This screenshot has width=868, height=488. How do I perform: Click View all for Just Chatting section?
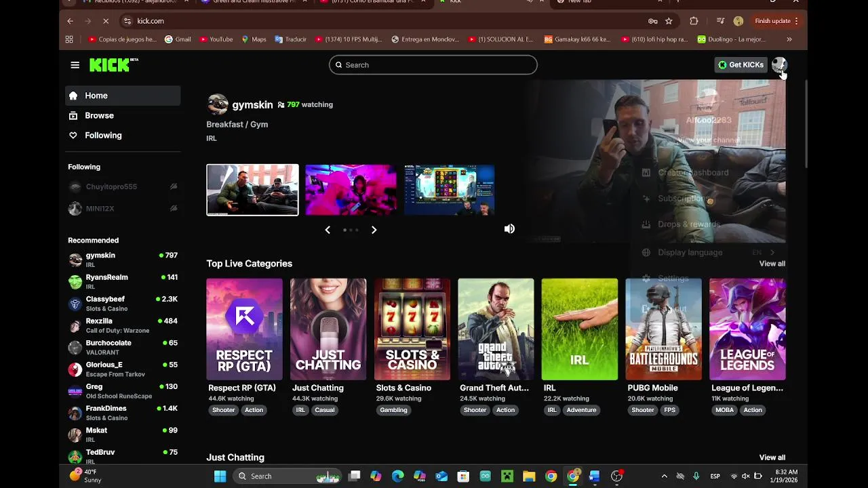(x=772, y=457)
